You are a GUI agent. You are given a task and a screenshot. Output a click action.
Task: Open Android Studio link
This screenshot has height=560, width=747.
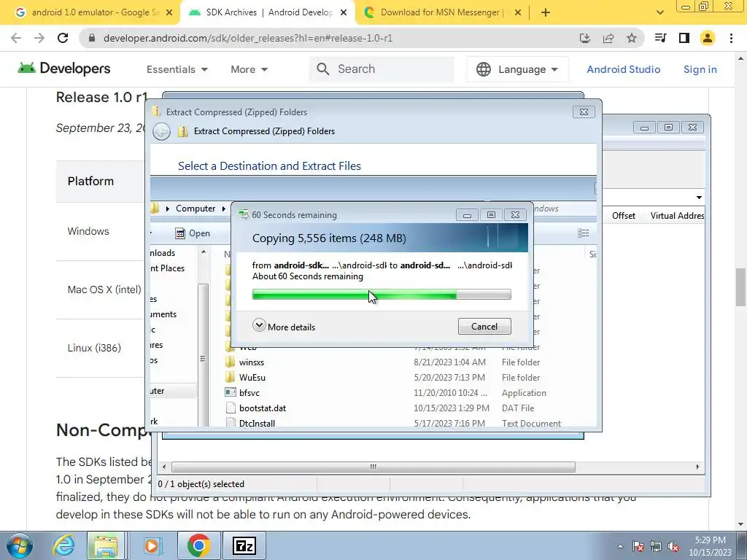(623, 69)
